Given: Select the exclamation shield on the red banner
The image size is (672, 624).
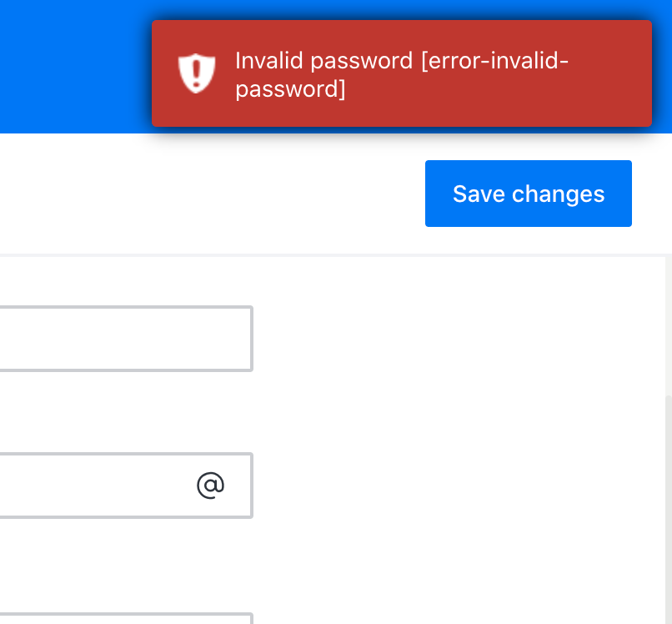Looking at the screenshot, I should (x=196, y=73).
